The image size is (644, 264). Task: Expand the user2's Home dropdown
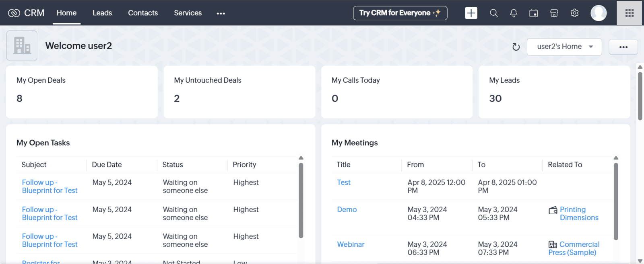click(x=564, y=47)
